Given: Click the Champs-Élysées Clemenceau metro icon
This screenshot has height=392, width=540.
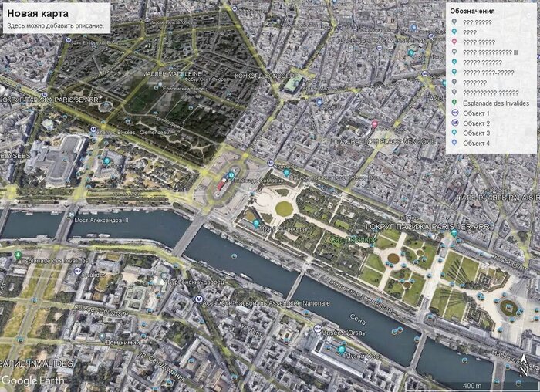Looking at the screenshot, I should [x=93, y=130].
